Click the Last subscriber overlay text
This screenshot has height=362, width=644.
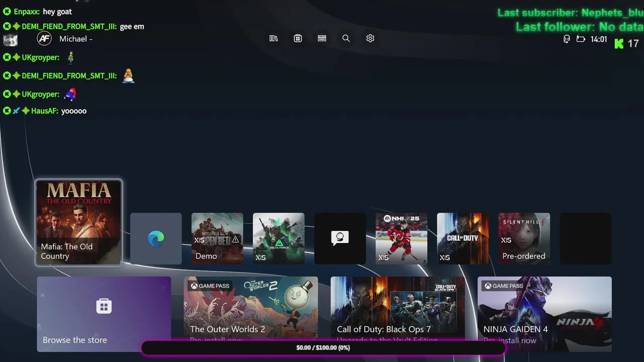(571, 13)
